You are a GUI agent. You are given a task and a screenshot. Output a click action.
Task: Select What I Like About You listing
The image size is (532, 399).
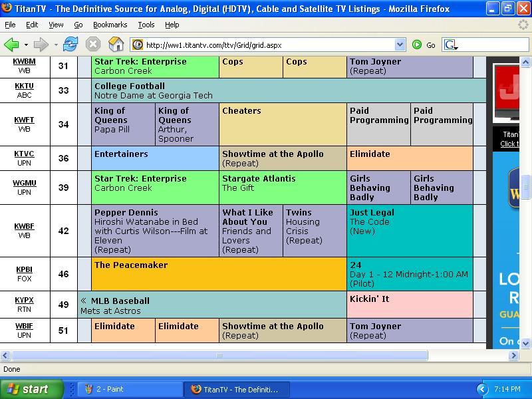tap(251, 231)
